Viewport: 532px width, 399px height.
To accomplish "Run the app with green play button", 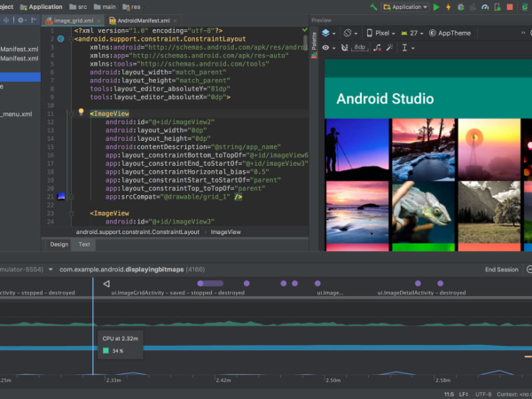I will click(436, 7).
